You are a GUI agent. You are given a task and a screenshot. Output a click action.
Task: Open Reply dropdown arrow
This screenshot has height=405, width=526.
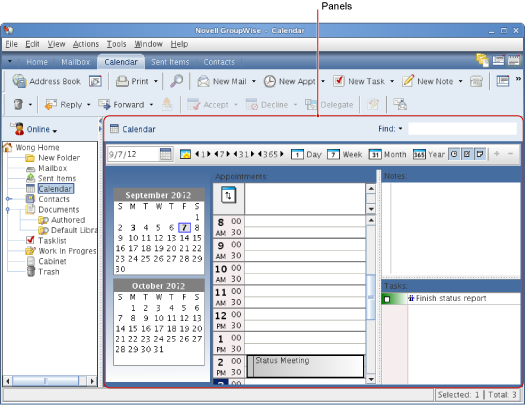point(89,105)
